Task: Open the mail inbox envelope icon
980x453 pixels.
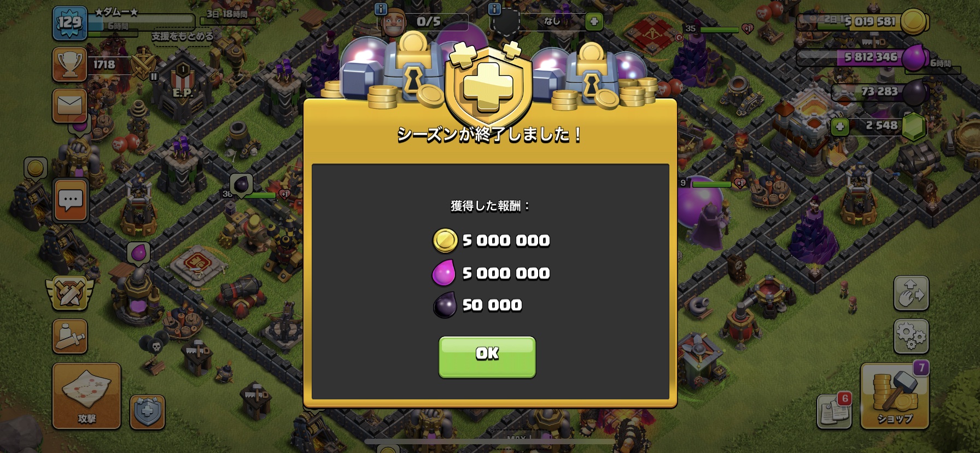Action: click(69, 106)
